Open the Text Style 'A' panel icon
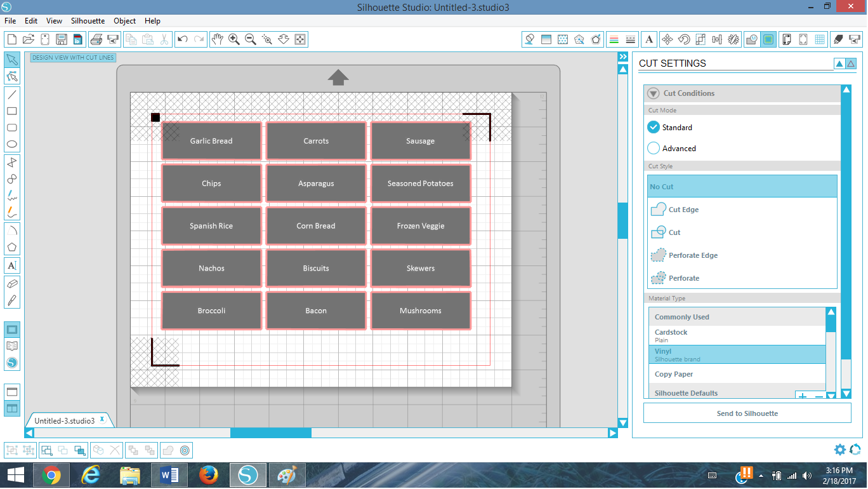The height and width of the screenshot is (489, 868). point(649,39)
